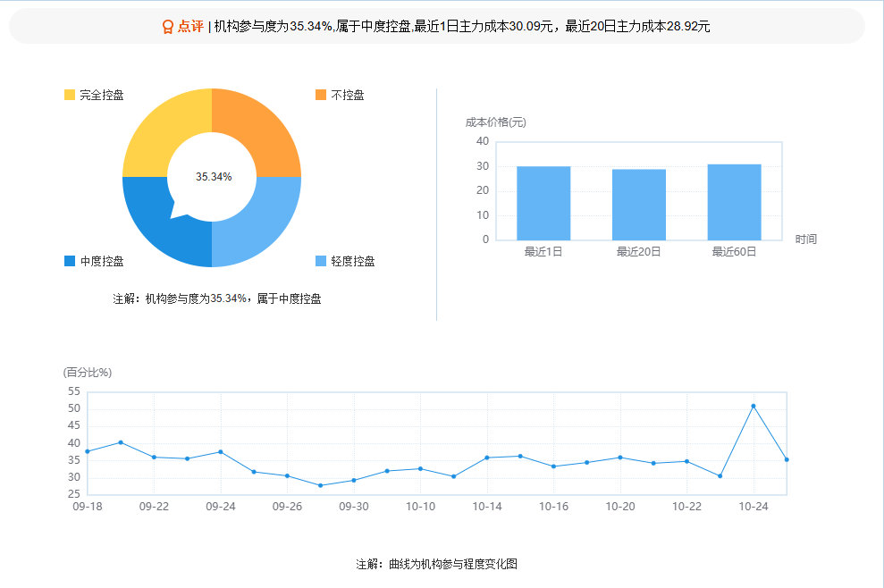
Task: Click the last data point of the line chart
Action: tap(787, 459)
